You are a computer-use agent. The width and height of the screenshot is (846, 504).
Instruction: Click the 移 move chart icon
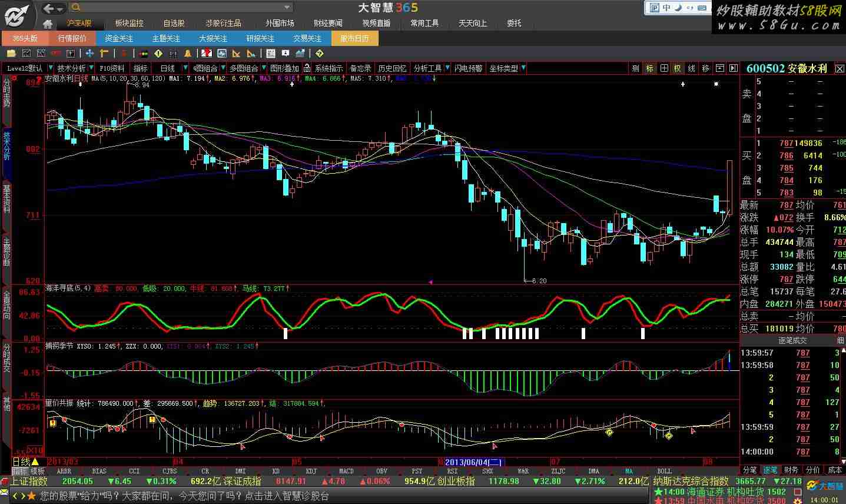[706, 68]
